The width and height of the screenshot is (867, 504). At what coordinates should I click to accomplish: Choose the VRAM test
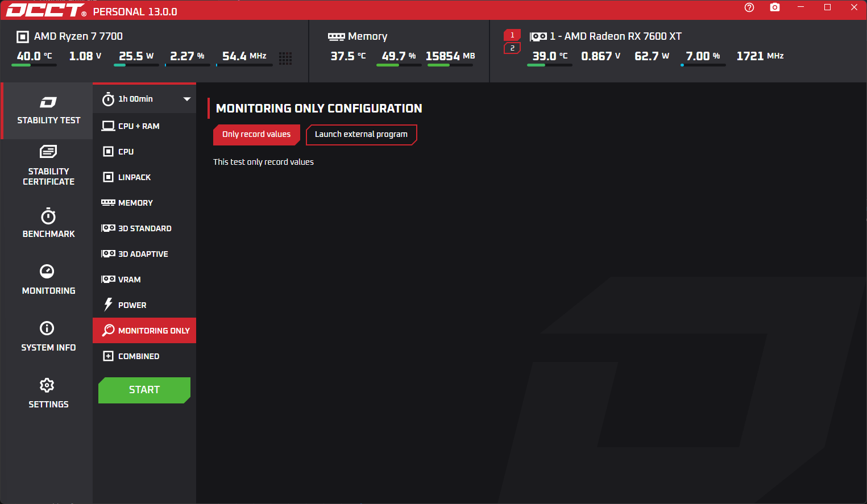[x=144, y=280]
